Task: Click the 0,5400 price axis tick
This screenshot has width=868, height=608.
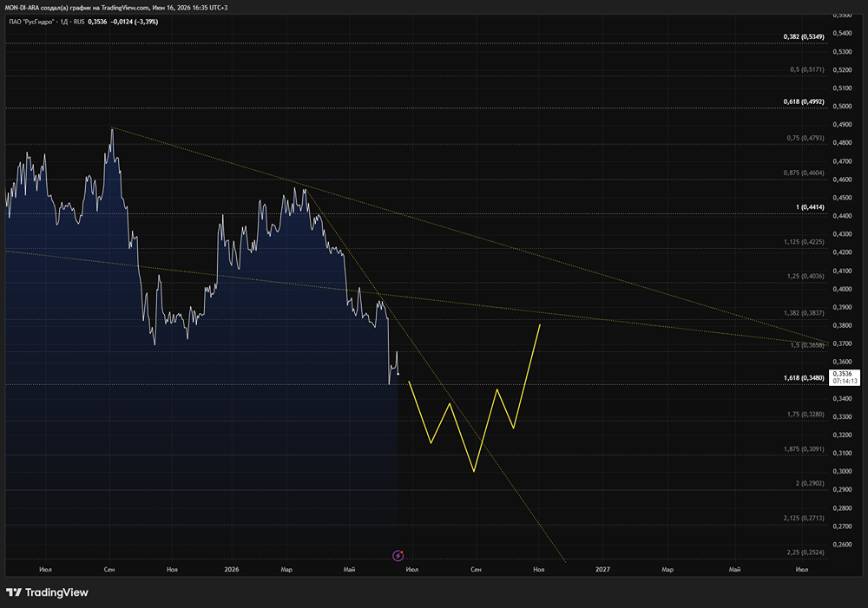Action: (842, 33)
